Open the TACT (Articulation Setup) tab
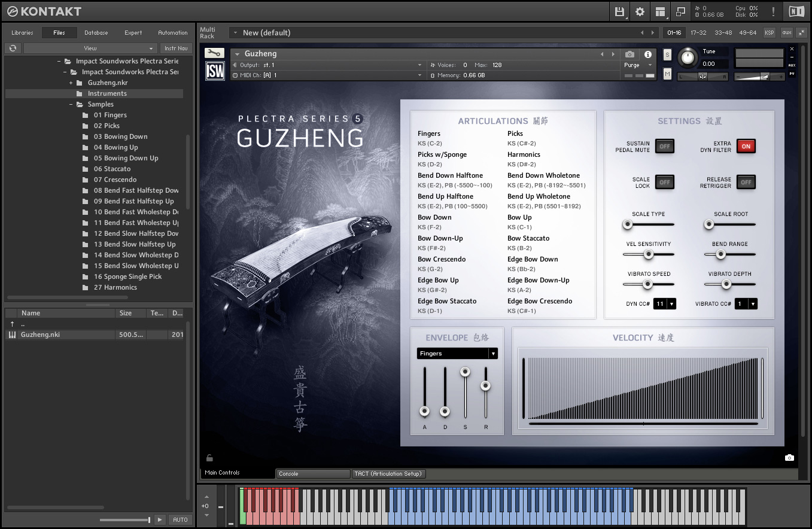Screen dimensions: 812x529 click(388, 473)
